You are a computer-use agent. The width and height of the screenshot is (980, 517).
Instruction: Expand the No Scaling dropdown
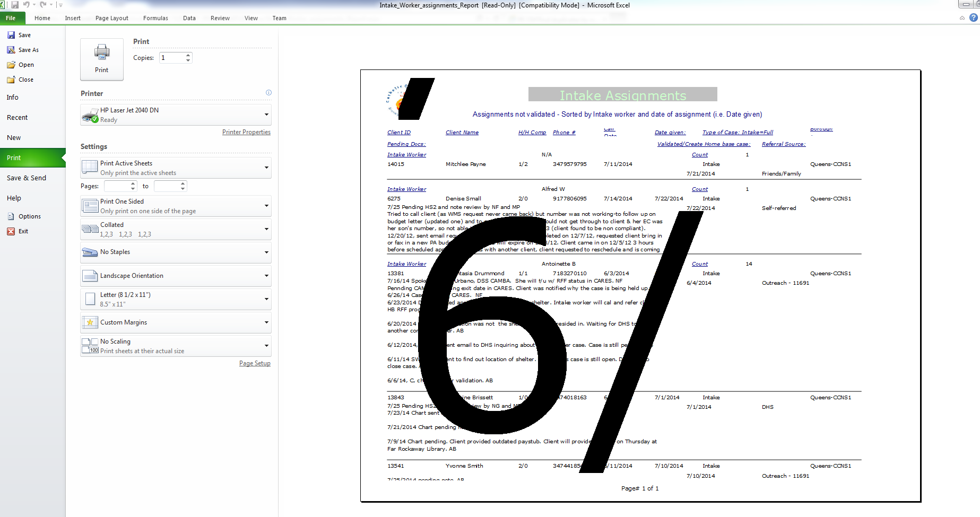coord(176,346)
